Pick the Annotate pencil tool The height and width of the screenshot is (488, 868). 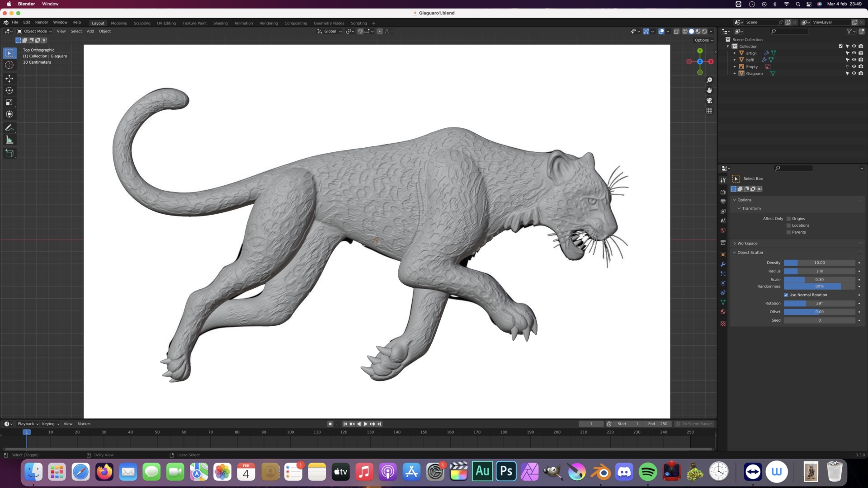[x=9, y=128]
